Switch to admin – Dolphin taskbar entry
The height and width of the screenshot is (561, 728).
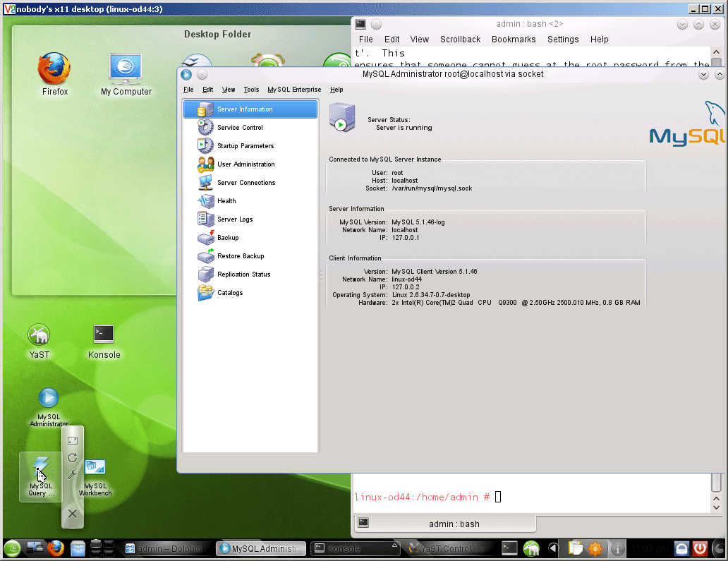tap(165, 549)
